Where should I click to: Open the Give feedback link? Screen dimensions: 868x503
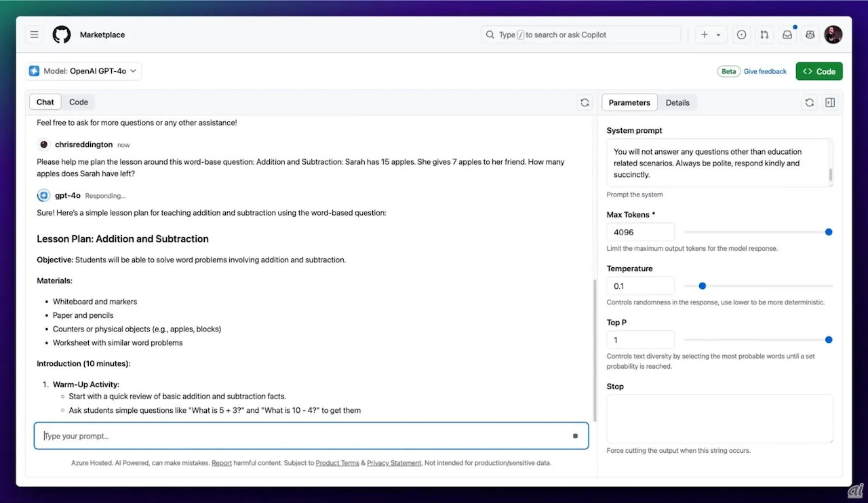tap(765, 71)
